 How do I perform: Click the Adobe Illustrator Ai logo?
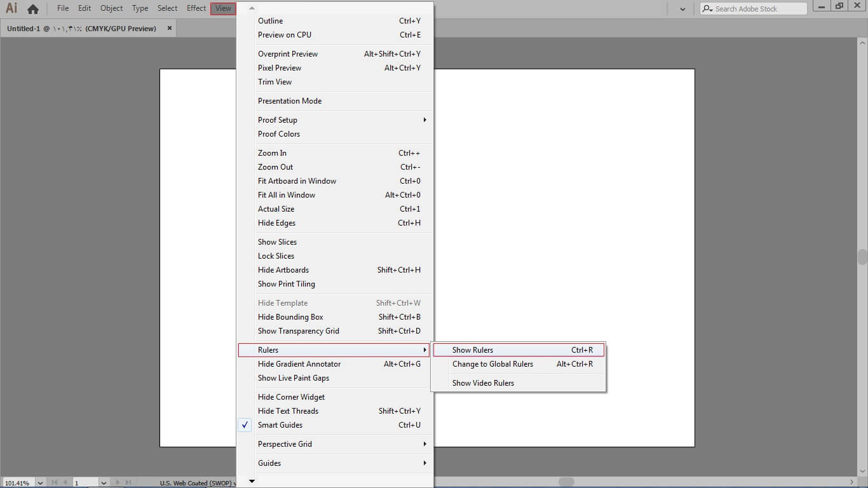coord(11,8)
